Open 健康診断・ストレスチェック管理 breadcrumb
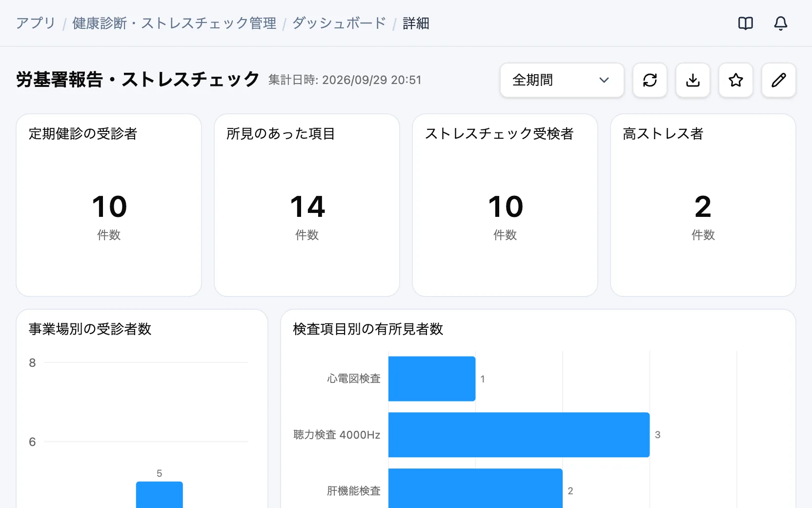This screenshot has height=508, width=812. click(x=174, y=23)
